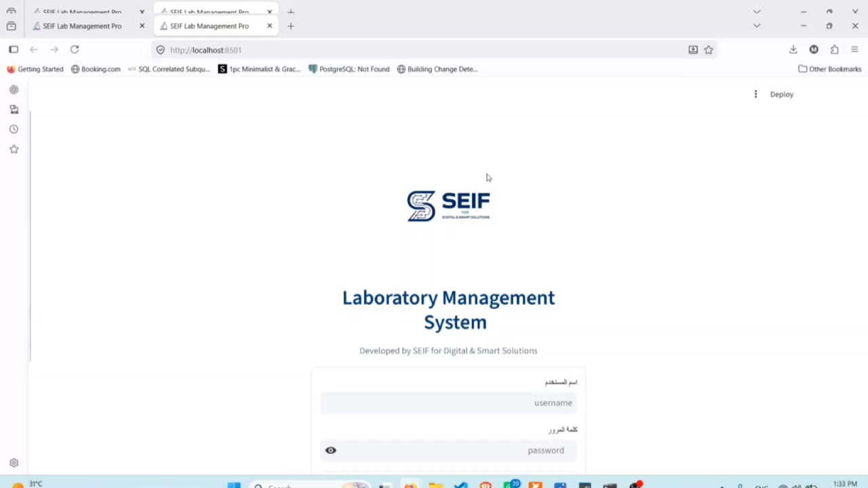
Task: Bookmark this page with the star
Action: 709,49
